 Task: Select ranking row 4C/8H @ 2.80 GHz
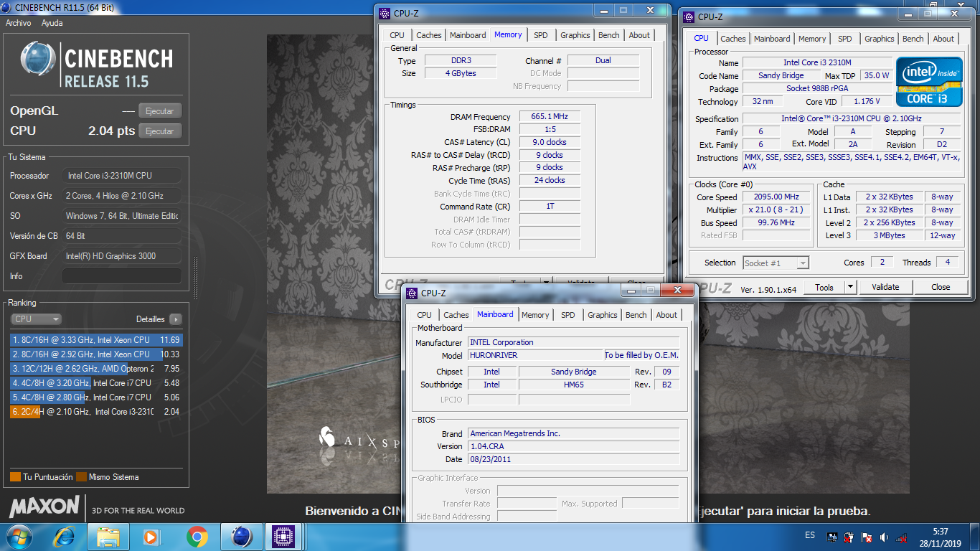[96, 397]
